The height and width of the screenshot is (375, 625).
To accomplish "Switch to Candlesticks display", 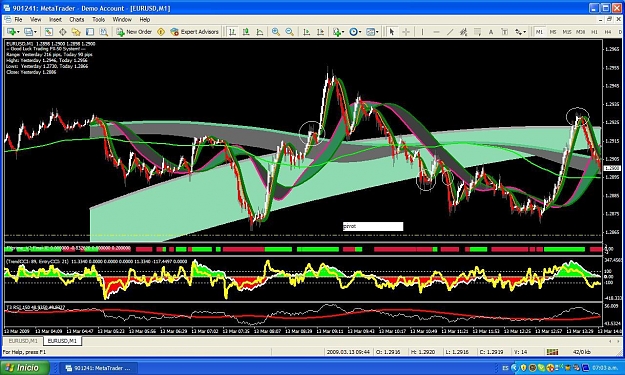I will 246,32.
